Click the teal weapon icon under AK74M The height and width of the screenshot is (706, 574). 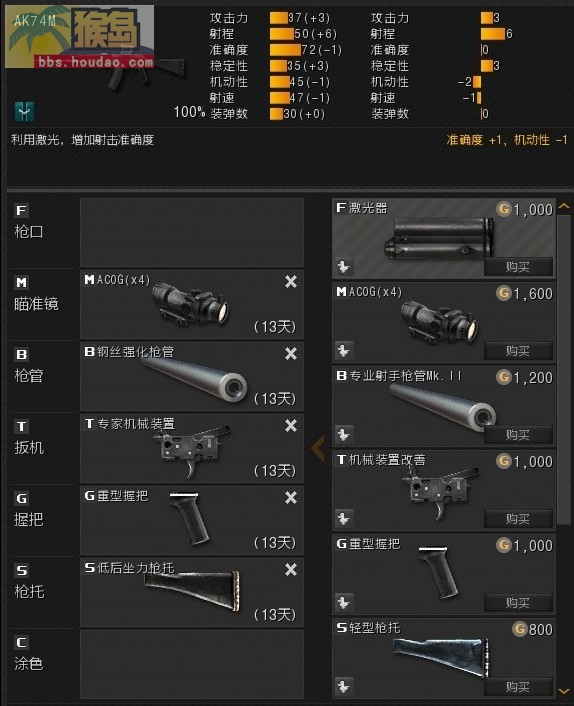point(24,112)
